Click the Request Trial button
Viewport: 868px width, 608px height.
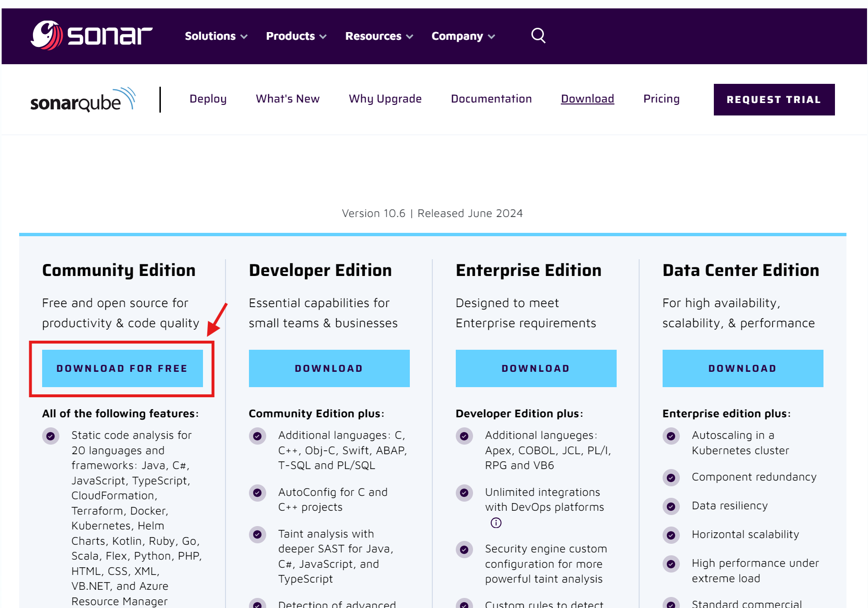774,100
